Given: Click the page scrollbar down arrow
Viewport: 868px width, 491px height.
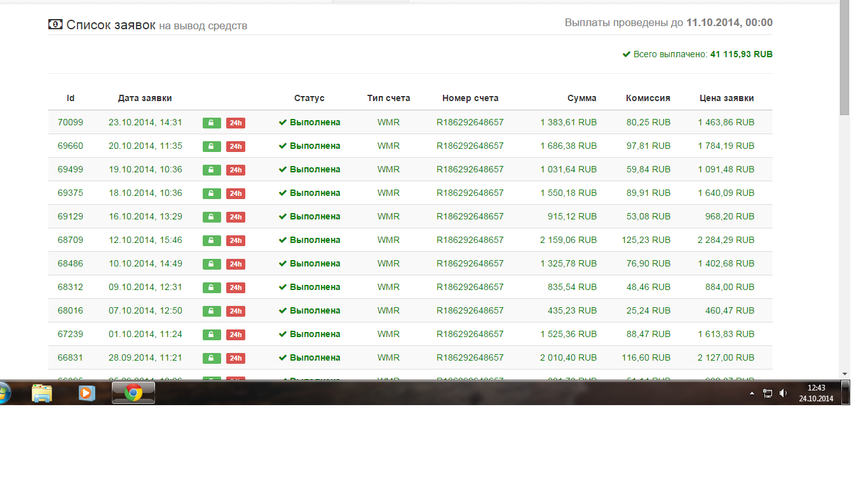Looking at the screenshot, I should coord(844,373).
